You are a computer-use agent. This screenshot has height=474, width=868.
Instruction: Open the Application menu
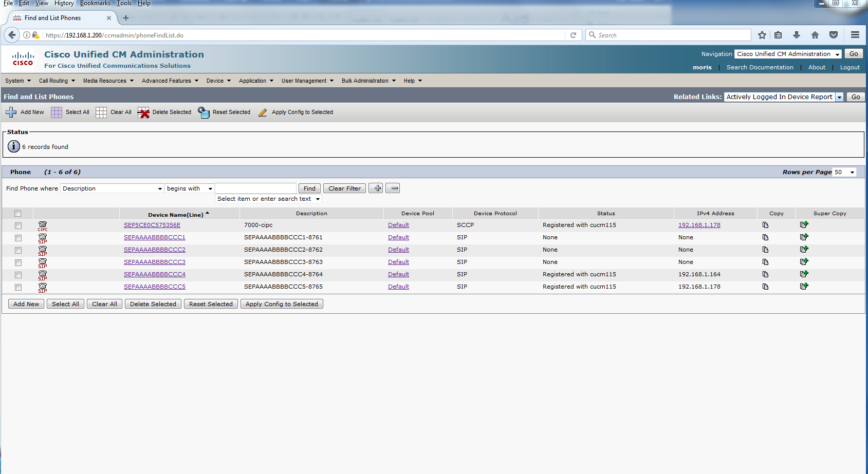click(x=256, y=81)
